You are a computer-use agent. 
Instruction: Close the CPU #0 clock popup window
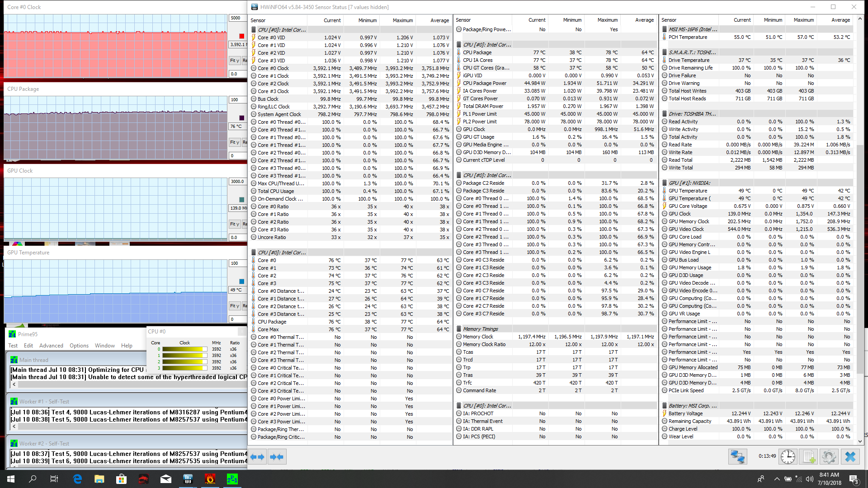(x=242, y=331)
